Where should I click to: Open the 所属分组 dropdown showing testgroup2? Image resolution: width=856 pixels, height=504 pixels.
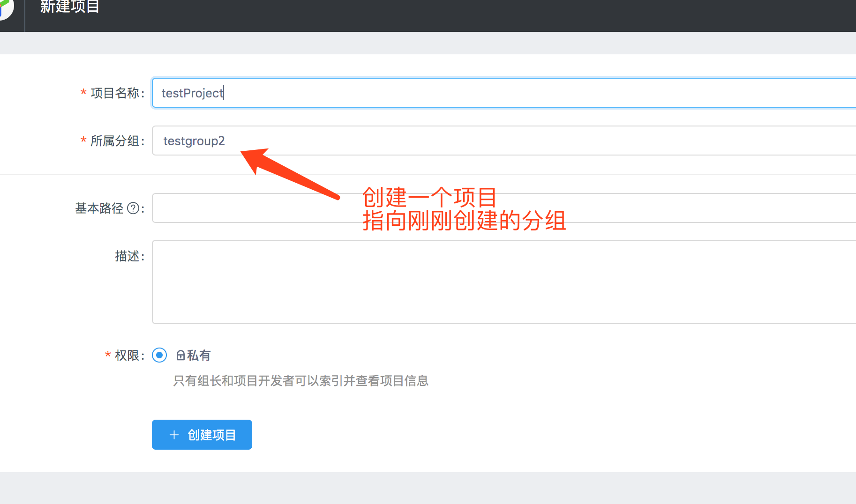[x=504, y=141]
